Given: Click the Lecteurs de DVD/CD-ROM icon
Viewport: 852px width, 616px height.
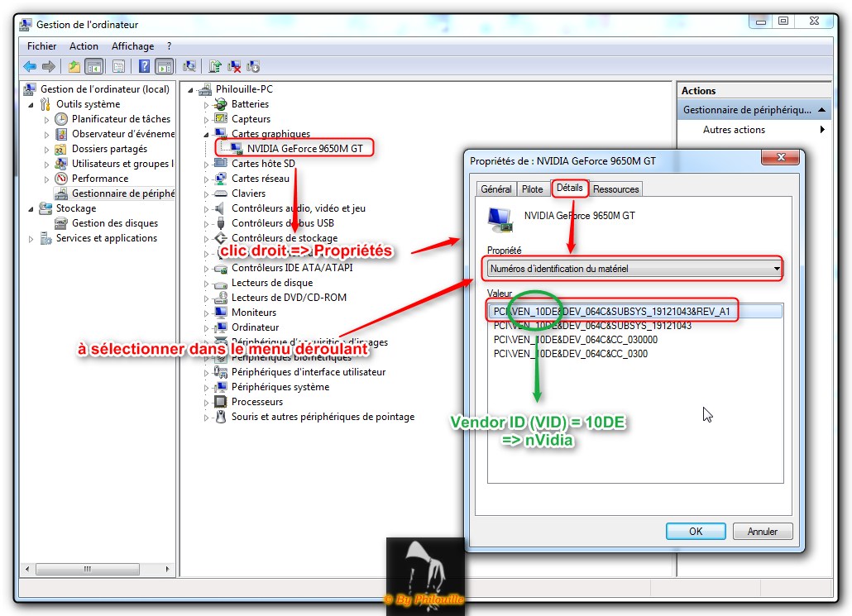Looking at the screenshot, I should 220,297.
